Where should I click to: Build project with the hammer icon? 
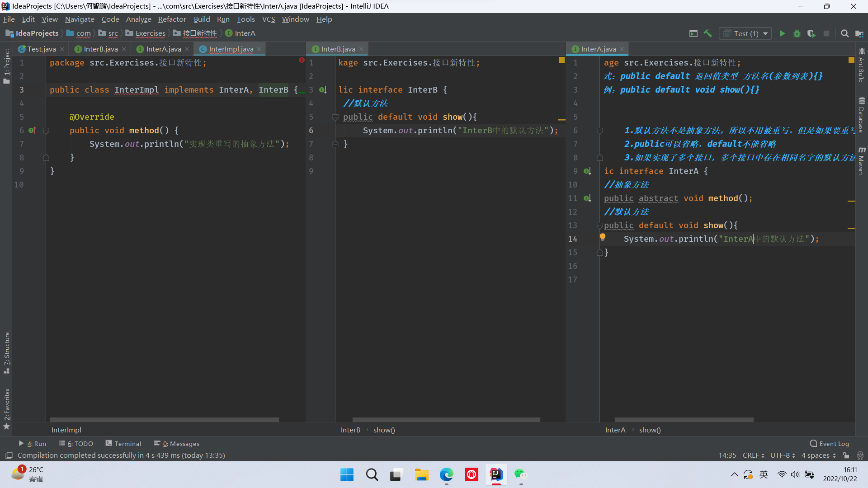pos(708,33)
